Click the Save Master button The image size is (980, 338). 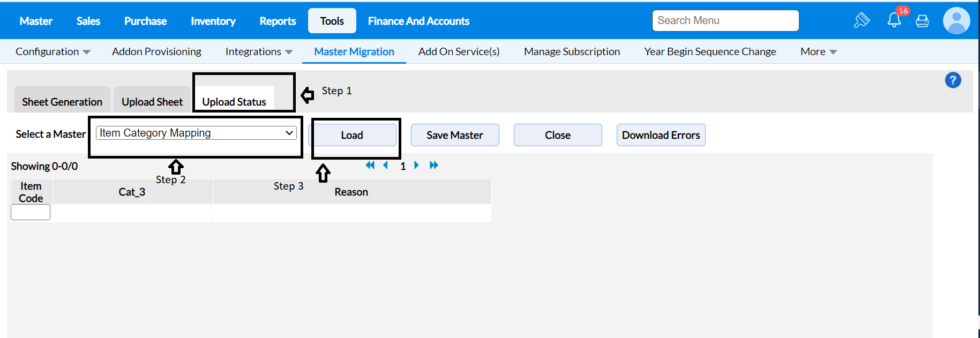tap(454, 135)
